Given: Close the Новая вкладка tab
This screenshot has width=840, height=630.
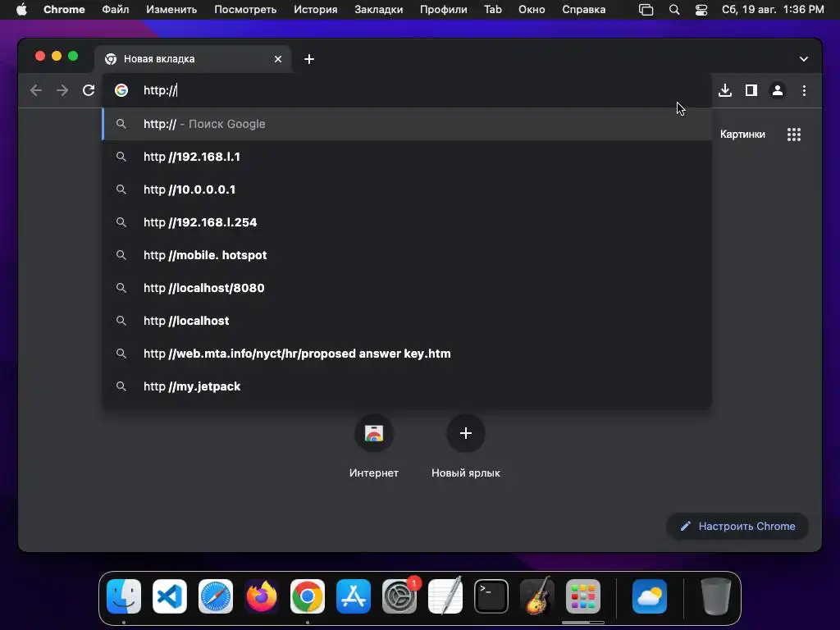Looking at the screenshot, I should (278, 59).
